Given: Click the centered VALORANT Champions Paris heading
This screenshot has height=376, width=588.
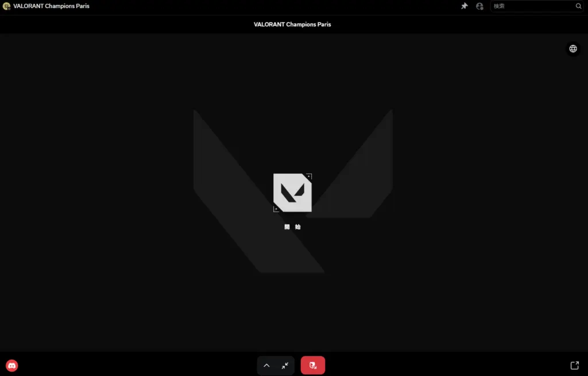Looking at the screenshot, I should (292, 25).
